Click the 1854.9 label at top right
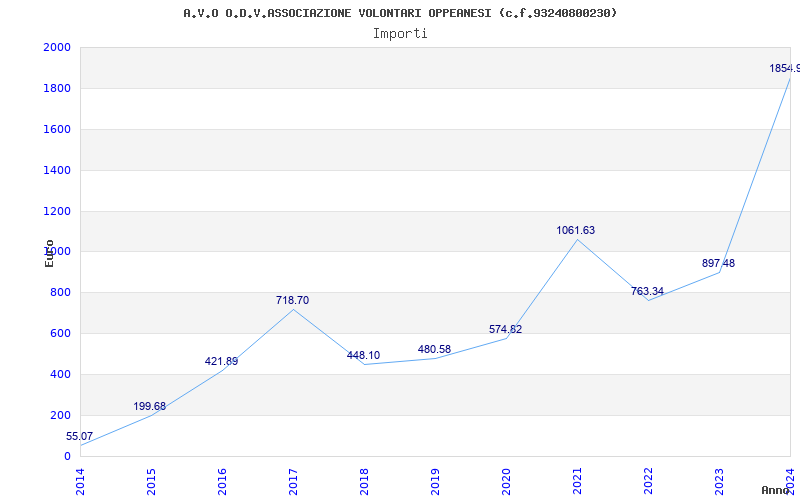Screen dimensions: 800x500 pos(785,68)
